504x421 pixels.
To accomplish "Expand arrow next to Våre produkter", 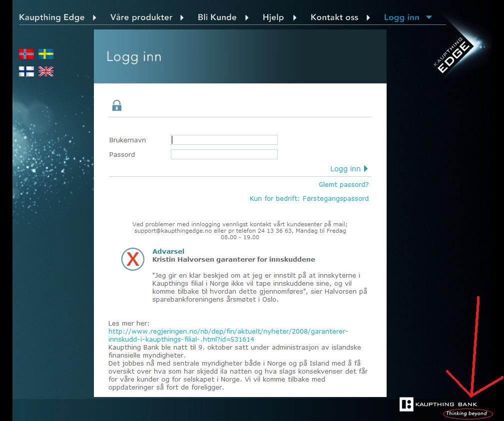I will coord(182,17).
